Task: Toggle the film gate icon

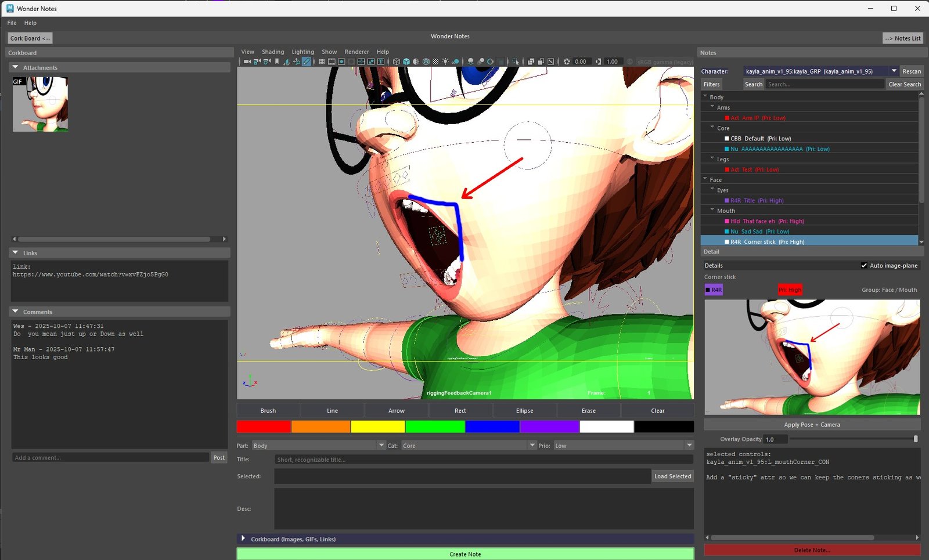Action: tap(331, 62)
